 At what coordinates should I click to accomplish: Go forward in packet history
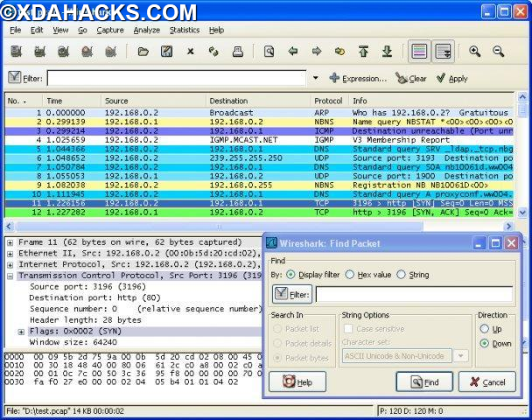pyautogui.click(x=317, y=52)
